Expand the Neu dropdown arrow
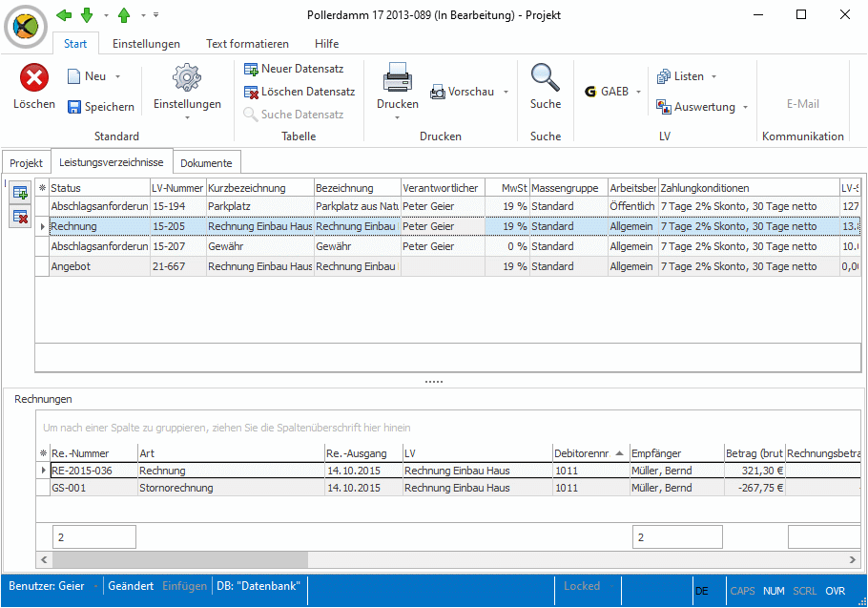This screenshot has height=608, width=868. coord(117,76)
